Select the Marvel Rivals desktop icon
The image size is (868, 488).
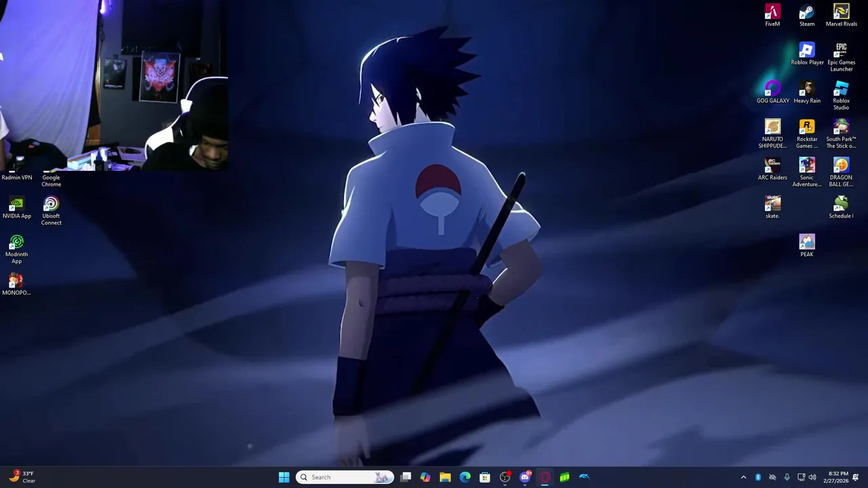point(841,16)
